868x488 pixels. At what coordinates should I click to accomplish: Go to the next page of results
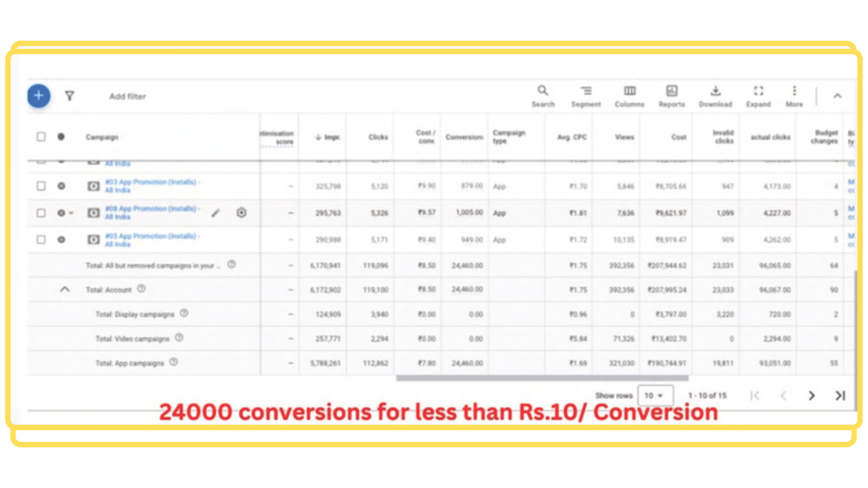(812, 396)
